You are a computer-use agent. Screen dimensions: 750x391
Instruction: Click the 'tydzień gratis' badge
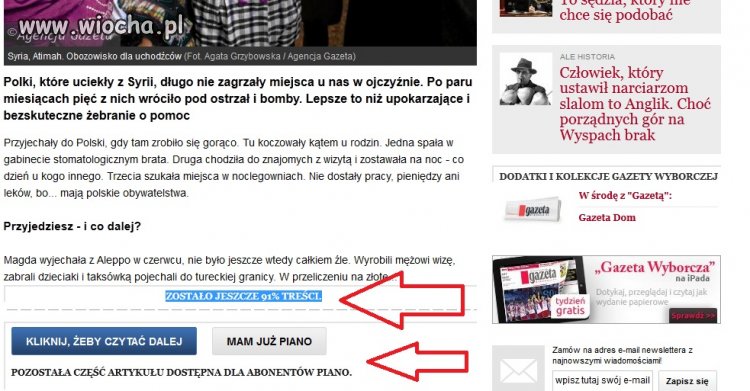coord(570,306)
